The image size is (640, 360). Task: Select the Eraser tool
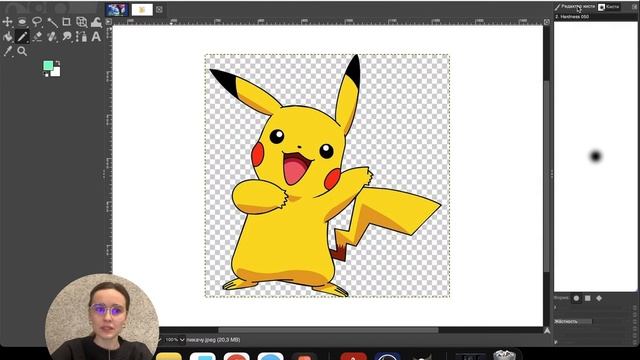pos(37,37)
